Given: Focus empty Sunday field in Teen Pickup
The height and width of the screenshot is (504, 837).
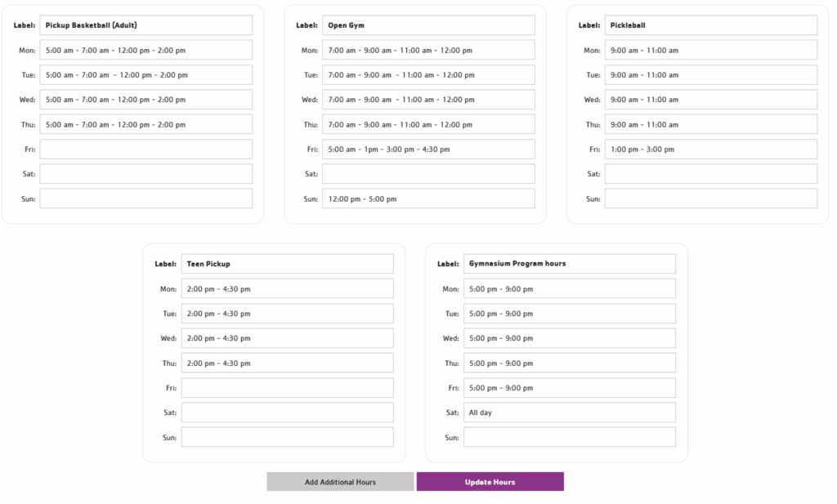Looking at the screenshot, I should tap(287, 437).
